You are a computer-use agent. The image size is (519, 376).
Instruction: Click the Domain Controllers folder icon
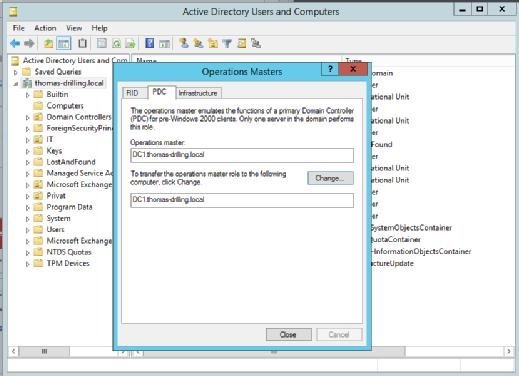click(x=38, y=117)
